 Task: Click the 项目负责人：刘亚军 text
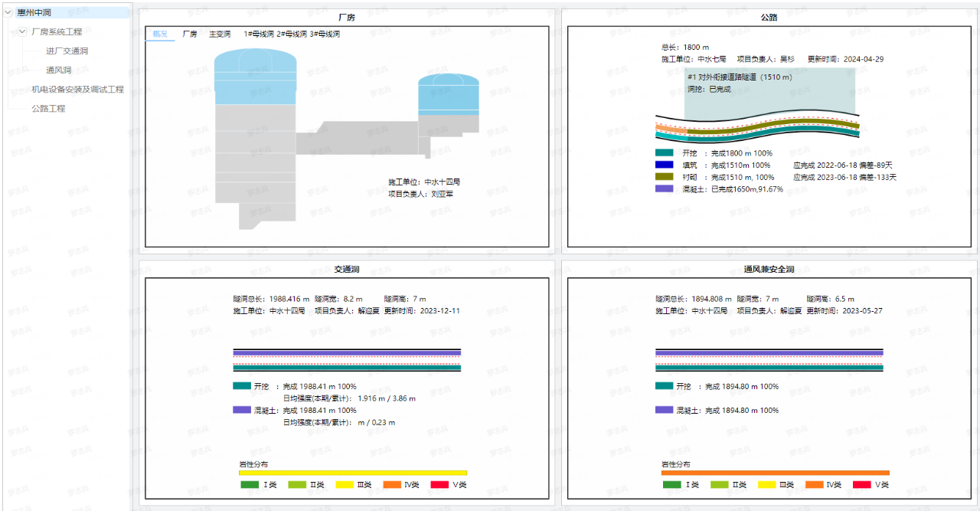tap(420, 194)
